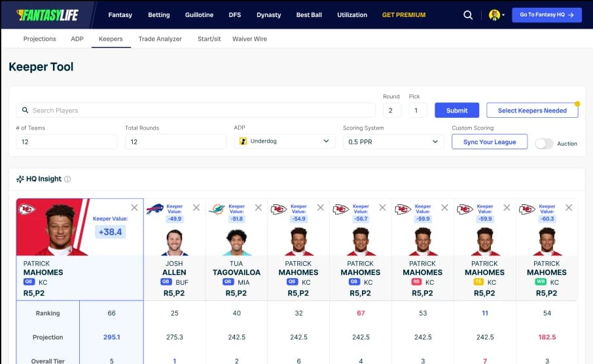Click the Buffalo Bills team logo
Screen dimensions: 593x364
click(x=154, y=209)
